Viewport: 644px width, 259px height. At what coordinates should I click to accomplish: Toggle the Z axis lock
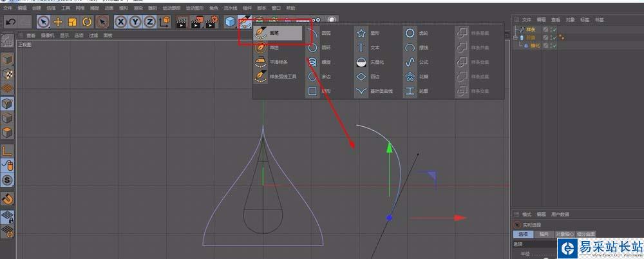[x=149, y=22]
